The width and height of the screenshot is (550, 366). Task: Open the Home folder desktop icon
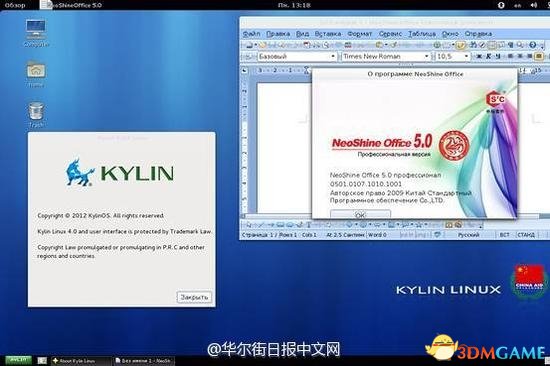click(x=35, y=73)
